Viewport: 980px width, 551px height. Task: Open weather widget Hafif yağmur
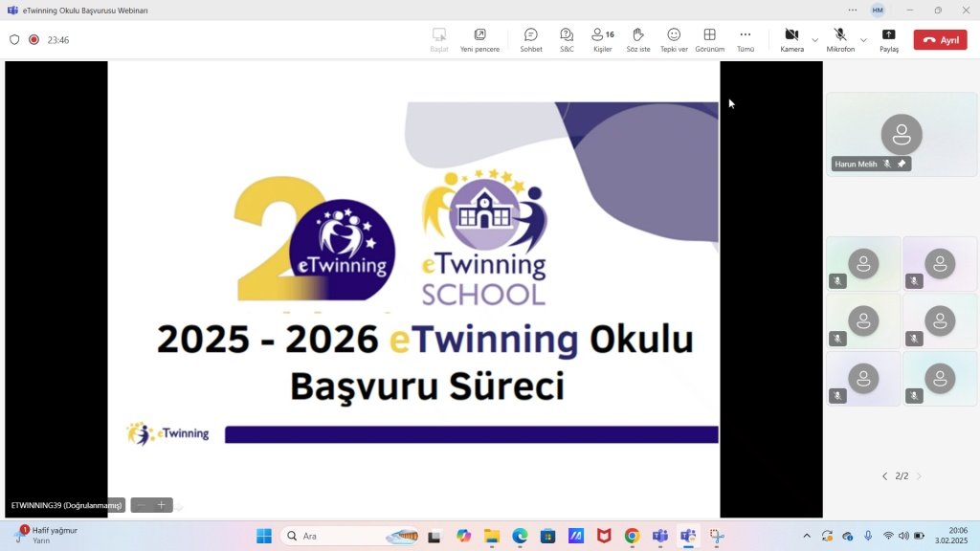tap(47, 536)
